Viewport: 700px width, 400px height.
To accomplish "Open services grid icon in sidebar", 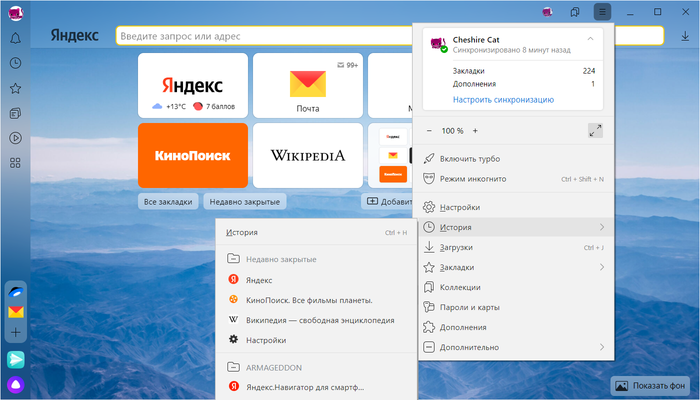I will point(15,163).
